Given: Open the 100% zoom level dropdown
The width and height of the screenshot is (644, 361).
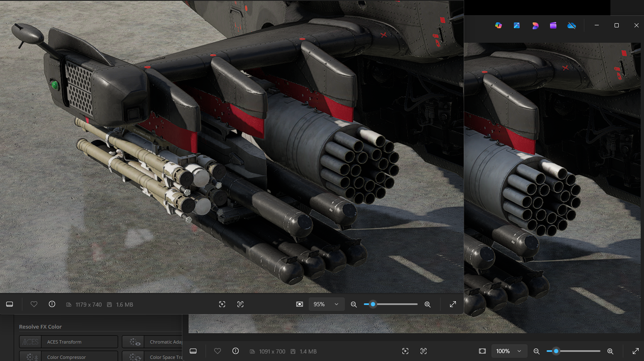Looking at the screenshot, I should [509, 351].
